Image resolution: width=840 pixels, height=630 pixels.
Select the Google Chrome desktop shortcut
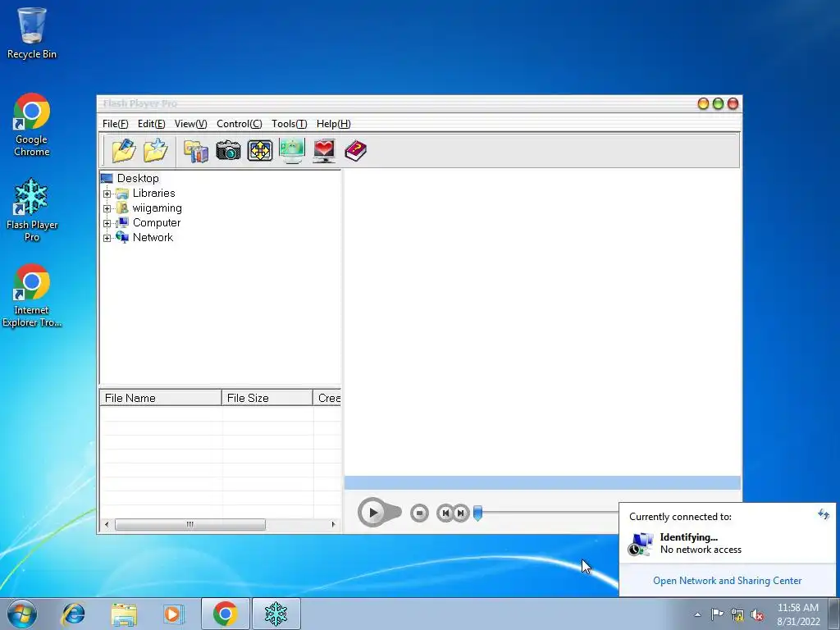coord(32,125)
